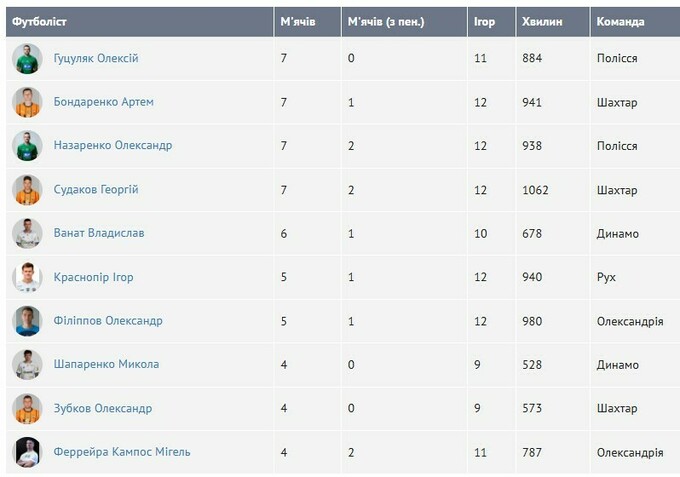Click Гуцуляк Олексій's player avatar
Screen dimensions: 680x477
pos(27,59)
